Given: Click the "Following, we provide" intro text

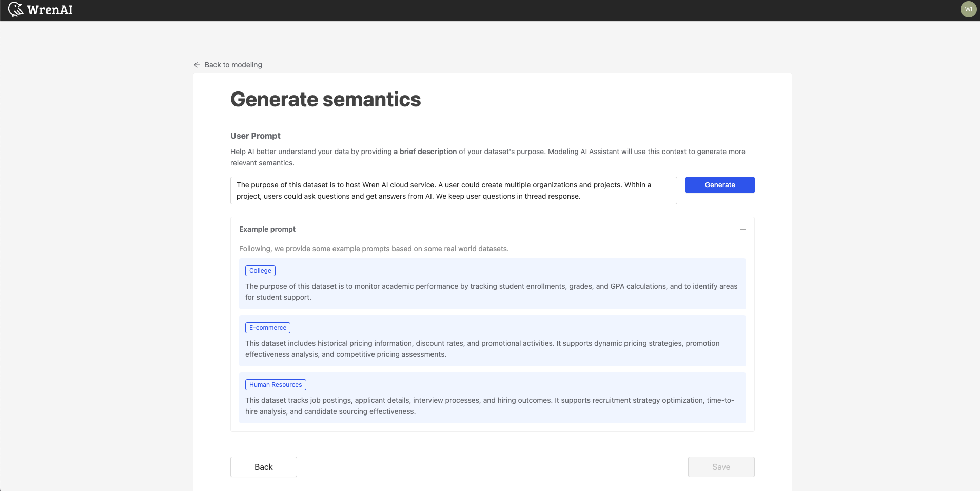Looking at the screenshot, I should click(x=374, y=249).
